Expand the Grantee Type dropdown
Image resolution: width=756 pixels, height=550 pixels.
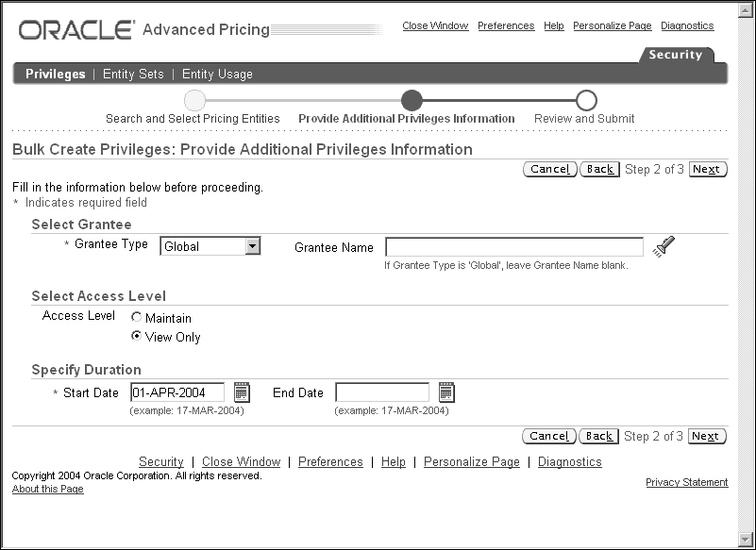[252, 246]
